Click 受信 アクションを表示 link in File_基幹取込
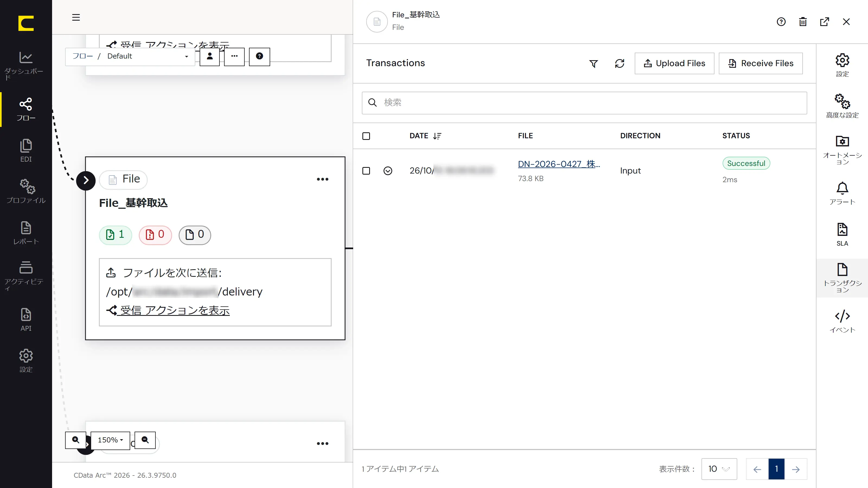 168,310
